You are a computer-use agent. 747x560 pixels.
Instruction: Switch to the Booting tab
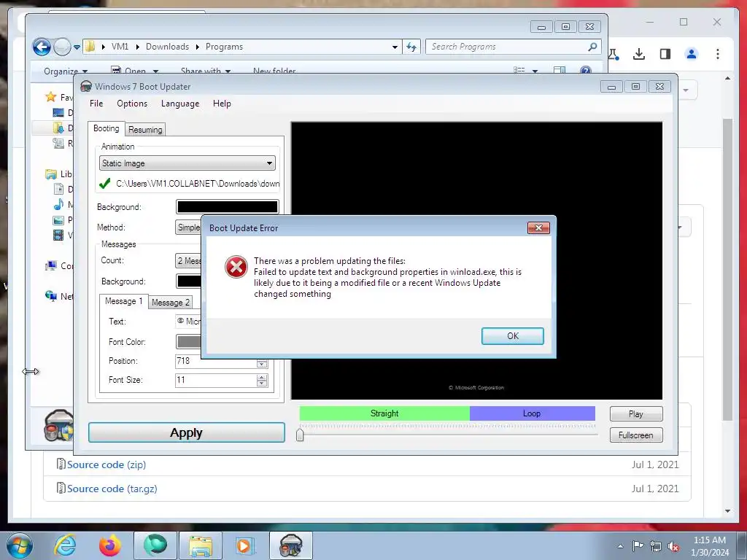[x=107, y=128]
